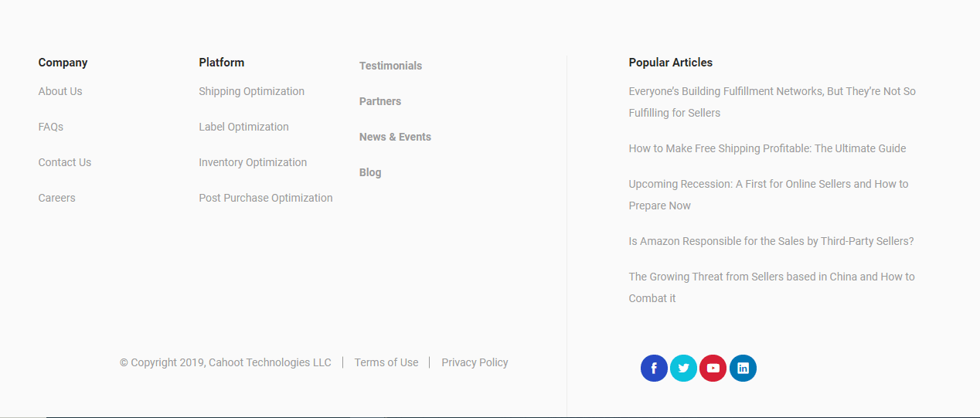Read the Terms of Use
The image size is (980, 418).
pos(386,362)
